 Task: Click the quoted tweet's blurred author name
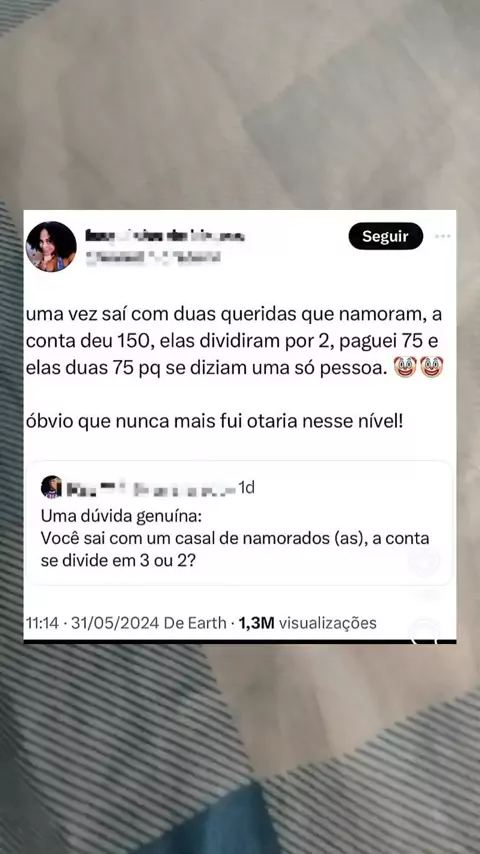point(151,489)
